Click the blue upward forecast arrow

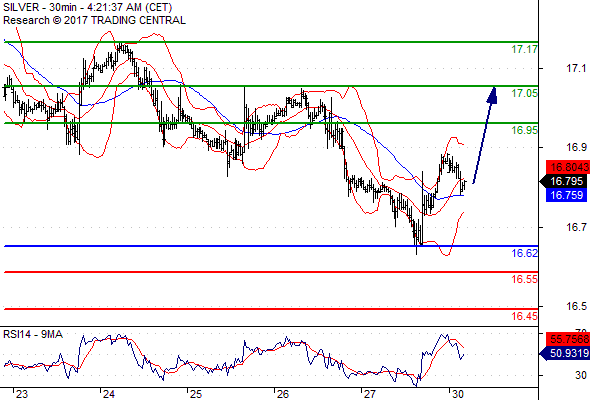pos(485,135)
